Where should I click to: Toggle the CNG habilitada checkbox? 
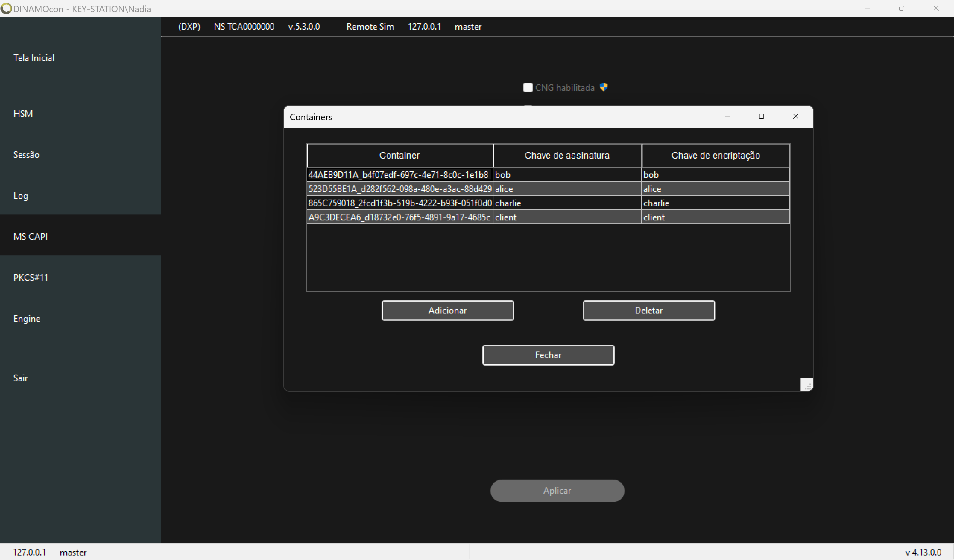click(x=528, y=88)
